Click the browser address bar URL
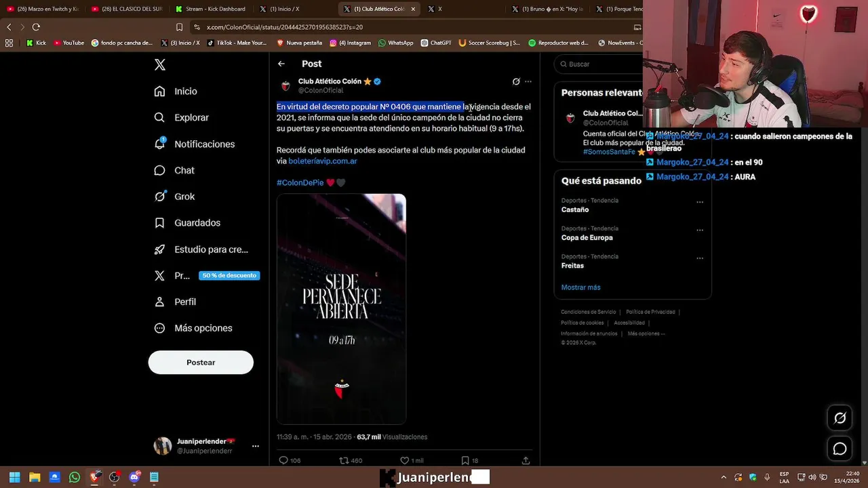The image size is (868, 488). (x=285, y=27)
